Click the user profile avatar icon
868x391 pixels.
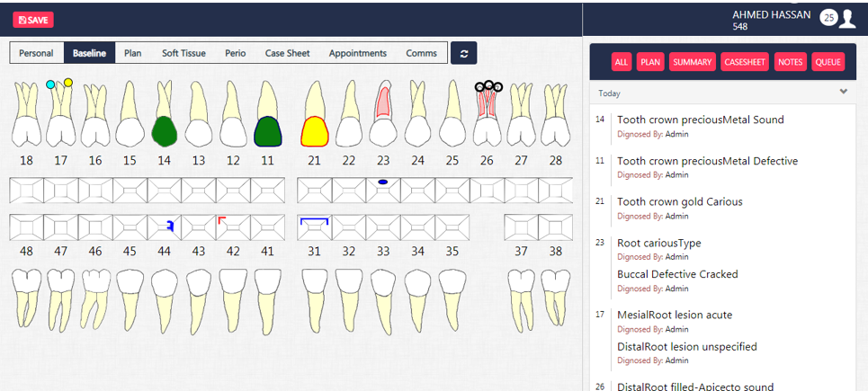coord(850,18)
